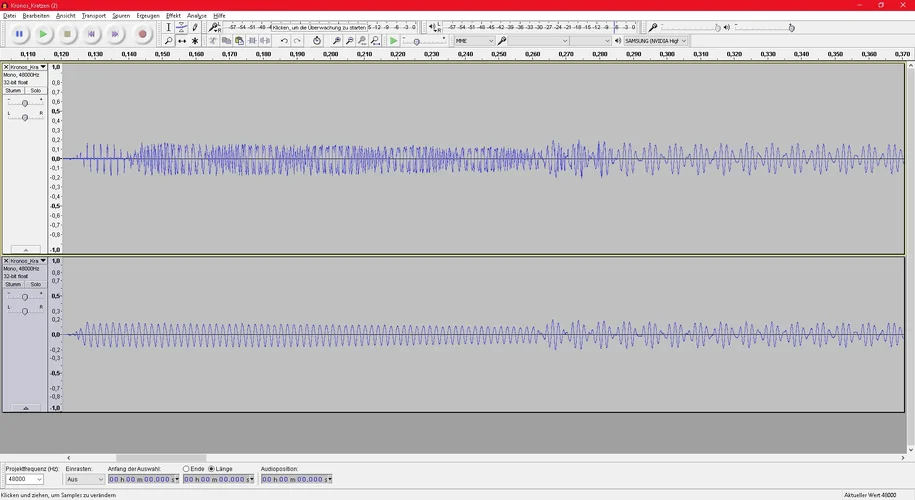The image size is (915, 500).
Task: Click the Undo arrow icon
Action: pos(284,41)
